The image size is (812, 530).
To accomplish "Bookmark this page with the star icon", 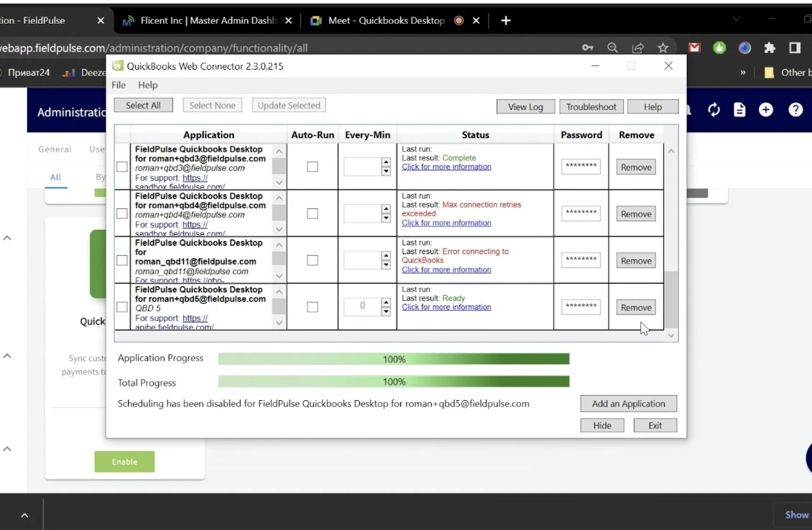I will click(x=663, y=47).
